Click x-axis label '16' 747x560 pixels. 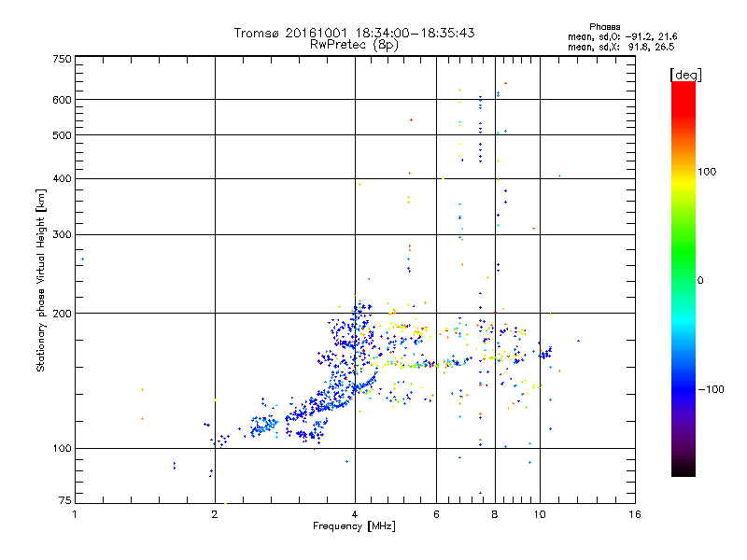point(635,514)
